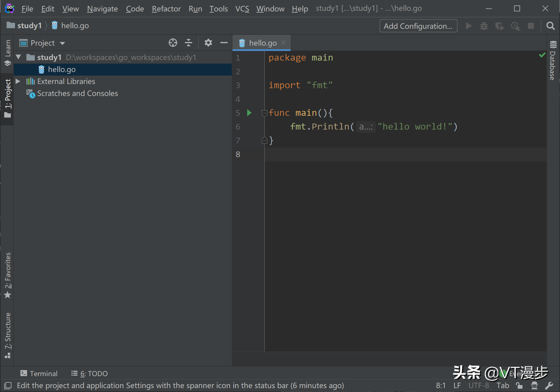The width and height of the screenshot is (560, 392).
Task: Open the VCS menu
Action: tap(242, 9)
